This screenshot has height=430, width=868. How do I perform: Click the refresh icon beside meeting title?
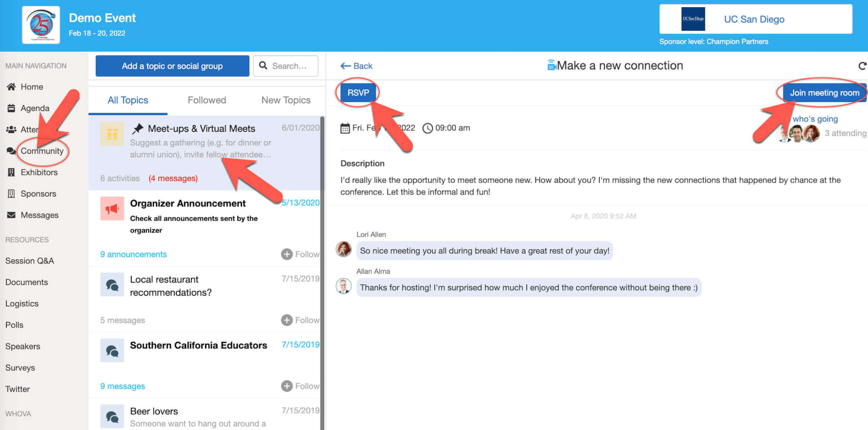[x=862, y=66]
